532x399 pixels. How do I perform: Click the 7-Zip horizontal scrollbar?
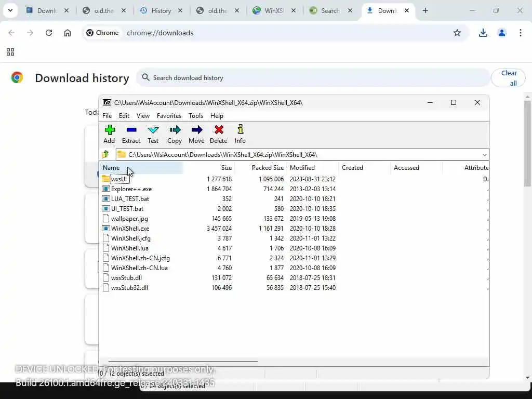pyautogui.click(x=182, y=362)
